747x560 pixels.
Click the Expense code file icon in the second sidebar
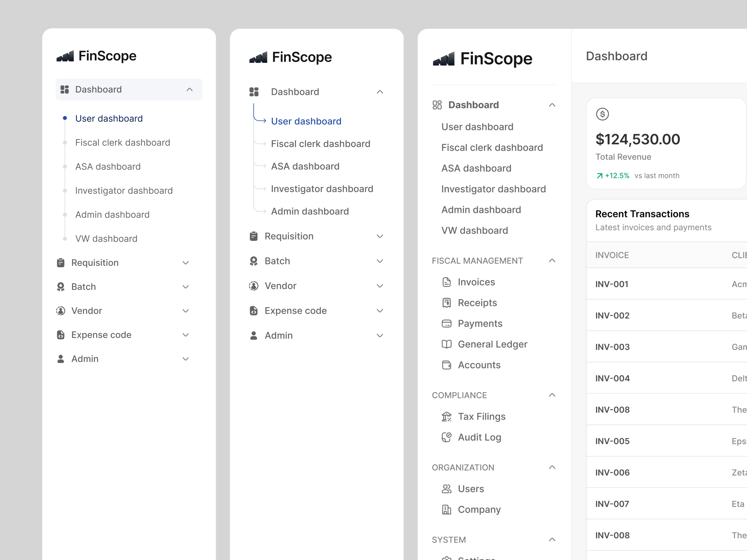[x=254, y=311]
